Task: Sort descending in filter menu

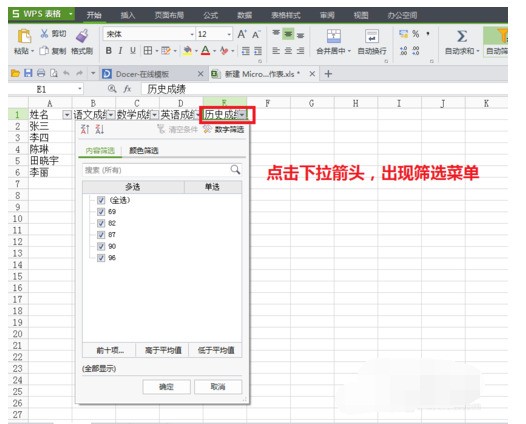Action: (99, 129)
